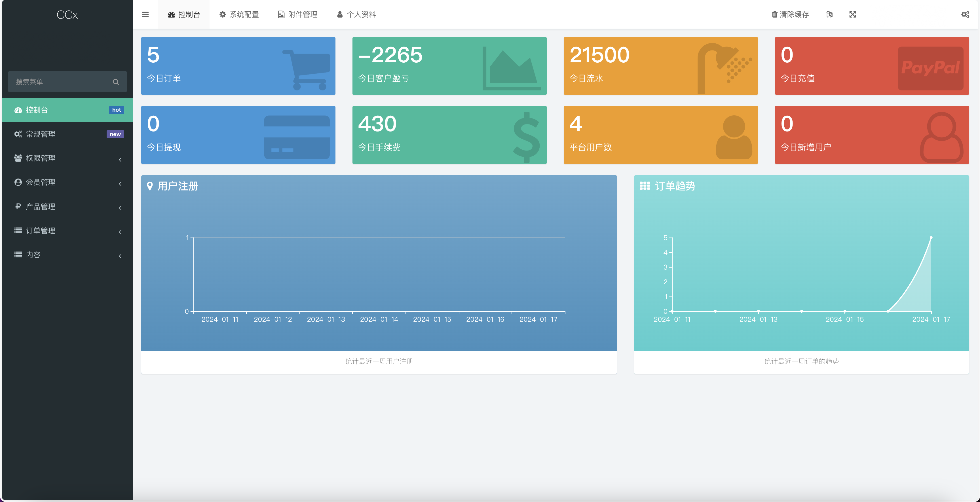980x502 pixels.
Task: Click the credit card withdrawal icon
Action: pos(297,137)
